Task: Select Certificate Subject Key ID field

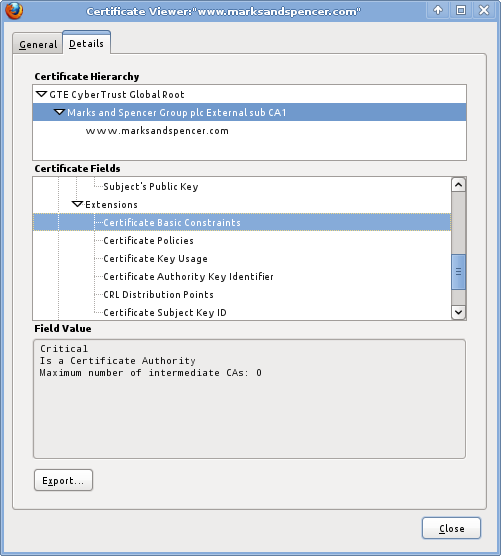Action: (242, 312)
